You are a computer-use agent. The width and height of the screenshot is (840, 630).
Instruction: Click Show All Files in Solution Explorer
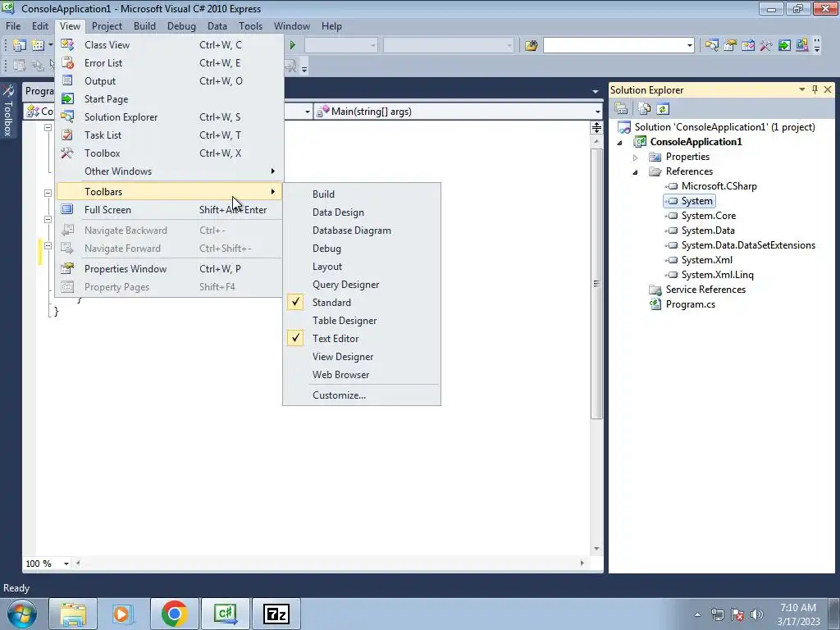pyautogui.click(x=645, y=109)
